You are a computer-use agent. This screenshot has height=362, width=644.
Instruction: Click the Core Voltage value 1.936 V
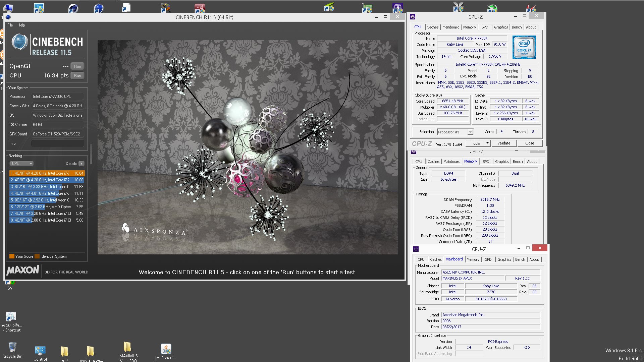(495, 56)
